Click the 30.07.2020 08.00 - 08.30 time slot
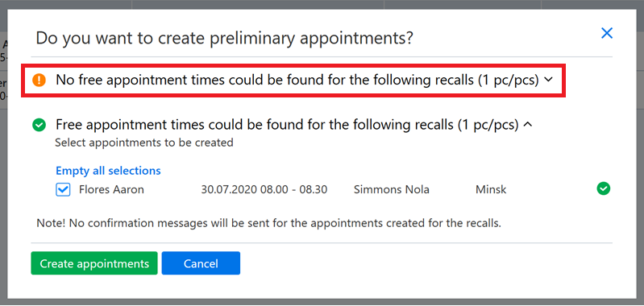This screenshot has width=644, height=306. (x=264, y=190)
